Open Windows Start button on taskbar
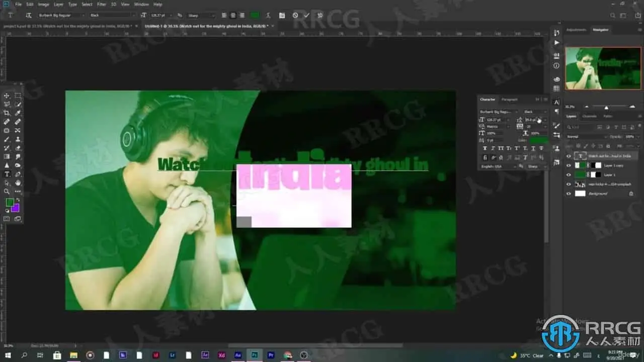The width and height of the screenshot is (644, 362). pyautogui.click(x=8, y=355)
